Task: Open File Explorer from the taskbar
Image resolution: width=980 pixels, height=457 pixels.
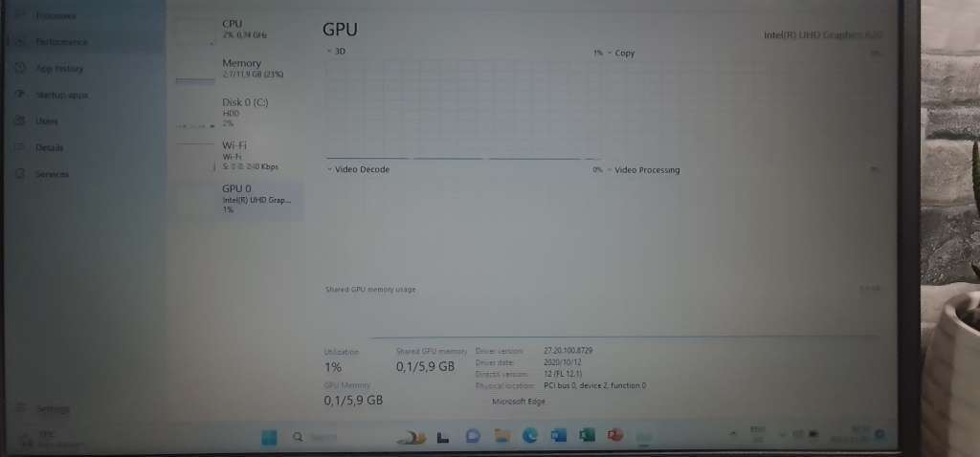Action: 501,436
